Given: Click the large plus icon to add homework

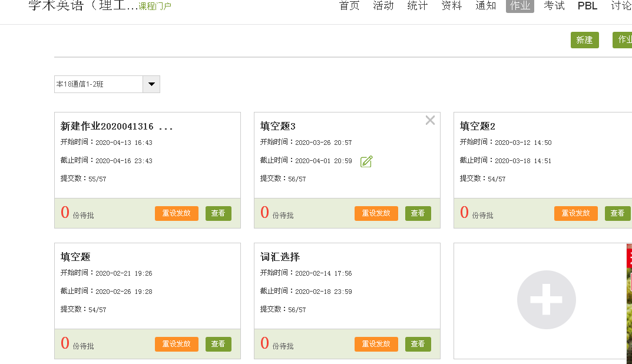Looking at the screenshot, I should click(546, 300).
